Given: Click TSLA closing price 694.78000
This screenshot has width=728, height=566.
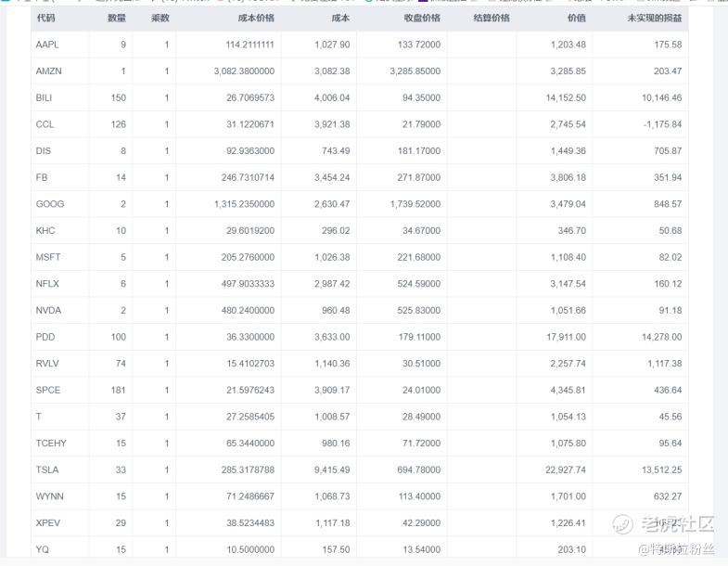Looking at the screenshot, I should pyautogui.click(x=419, y=470).
